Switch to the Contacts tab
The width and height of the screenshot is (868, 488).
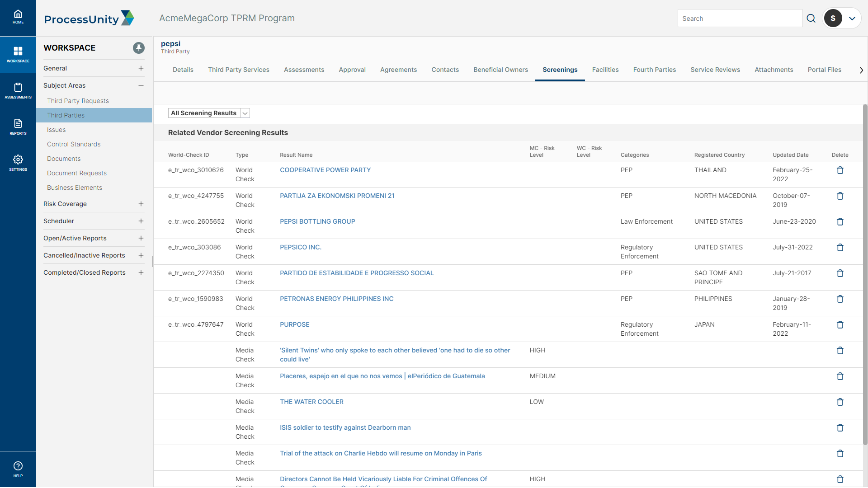(x=445, y=70)
